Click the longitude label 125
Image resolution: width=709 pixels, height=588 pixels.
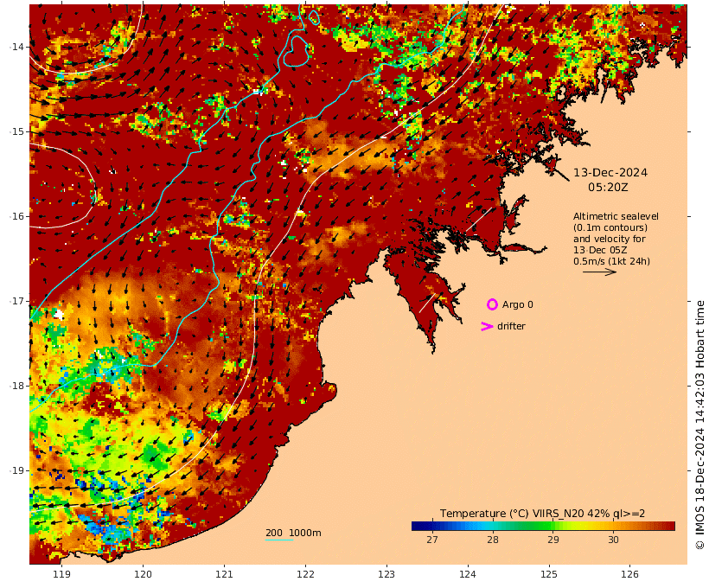pyautogui.click(x=549, y=574)
